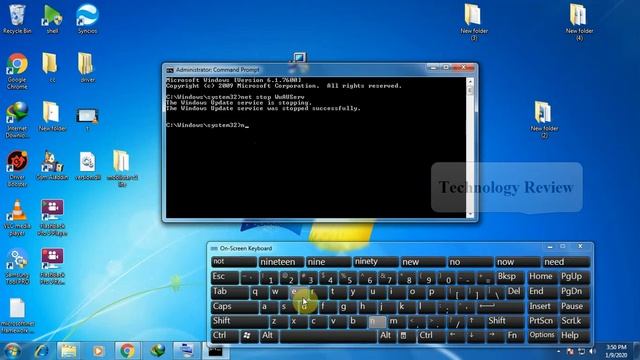Click the space bar key
Image resolution: width=640 pixels, height=360 pixels.
(x=328, y=336)
